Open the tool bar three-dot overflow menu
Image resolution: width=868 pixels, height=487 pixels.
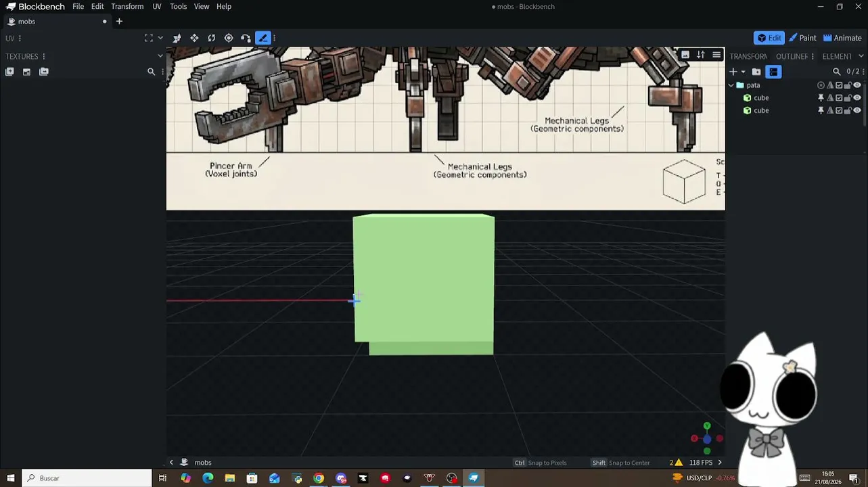(274, 38)
